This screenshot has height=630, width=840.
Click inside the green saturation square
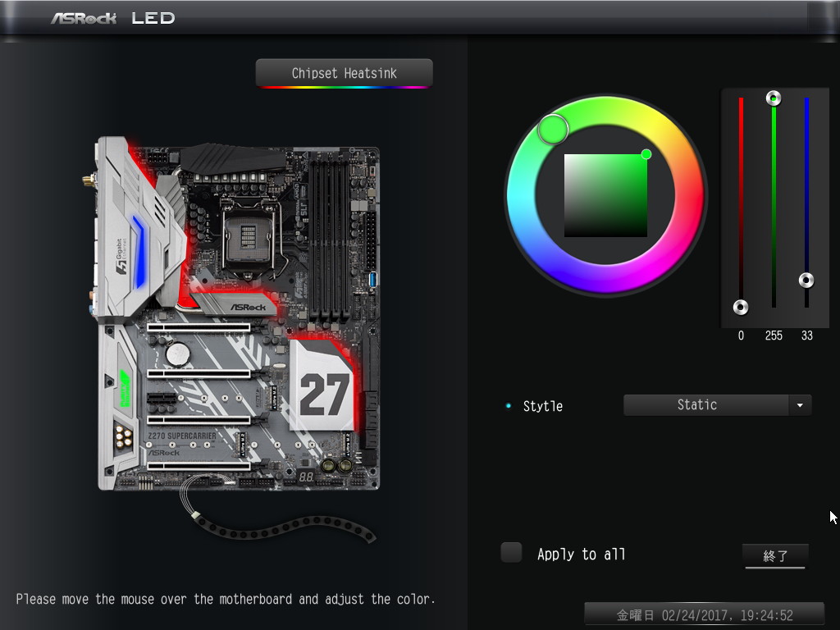606,195
